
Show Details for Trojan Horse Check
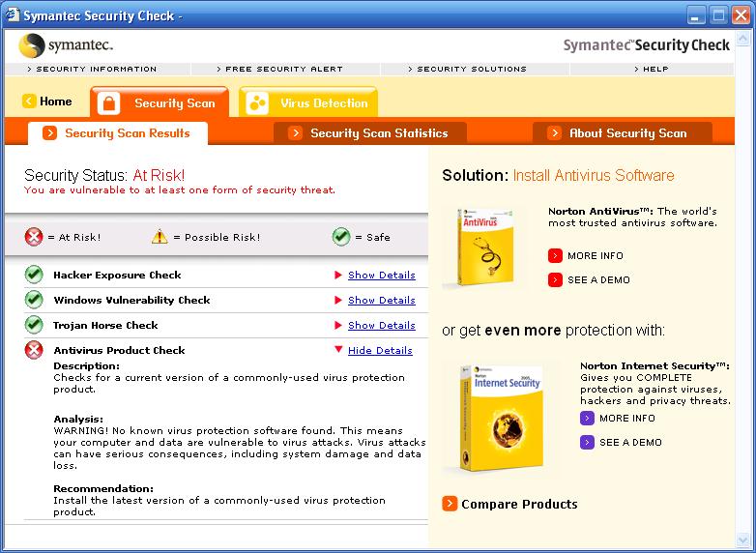pyautogui.click(x=381, y=325)
